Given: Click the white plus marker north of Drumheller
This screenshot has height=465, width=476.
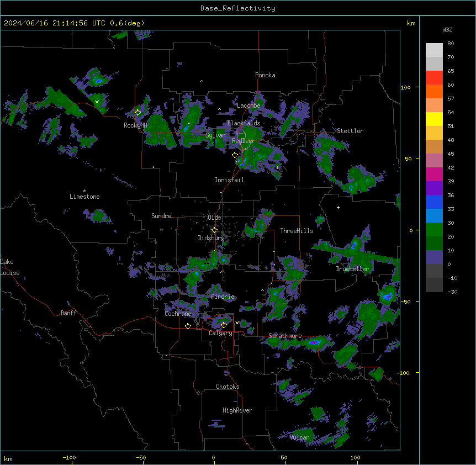Looking at the screenshot, I should coord(338,207).
